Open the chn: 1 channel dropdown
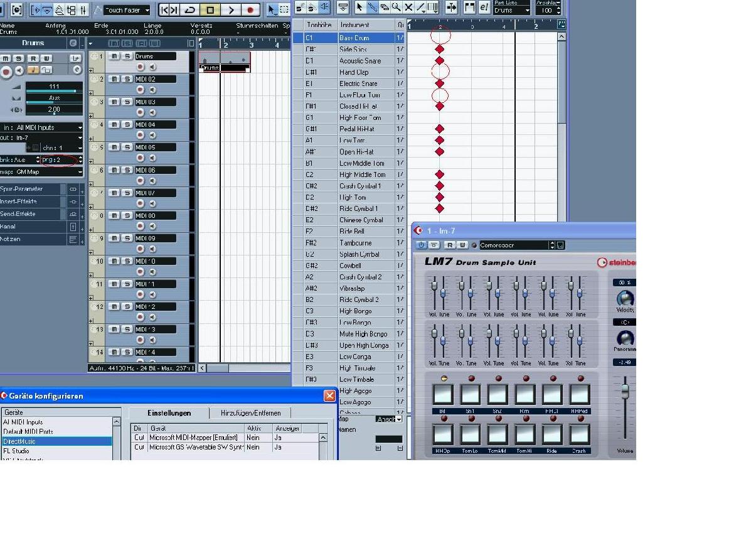This screenshot has height=538, width=756. [x=61, y=148]
